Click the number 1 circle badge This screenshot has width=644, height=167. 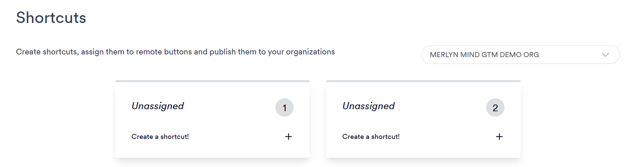coord(284,108)
